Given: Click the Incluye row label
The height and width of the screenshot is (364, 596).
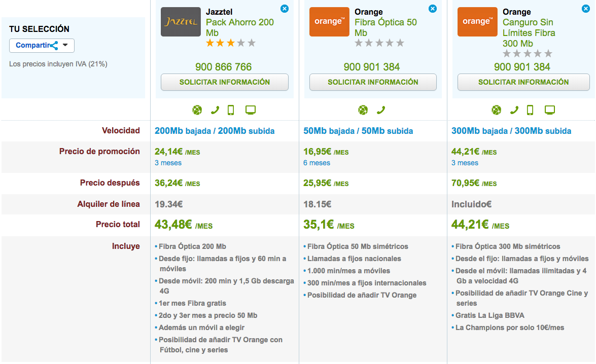Looking at the screenshot, I should click(126, 246).
